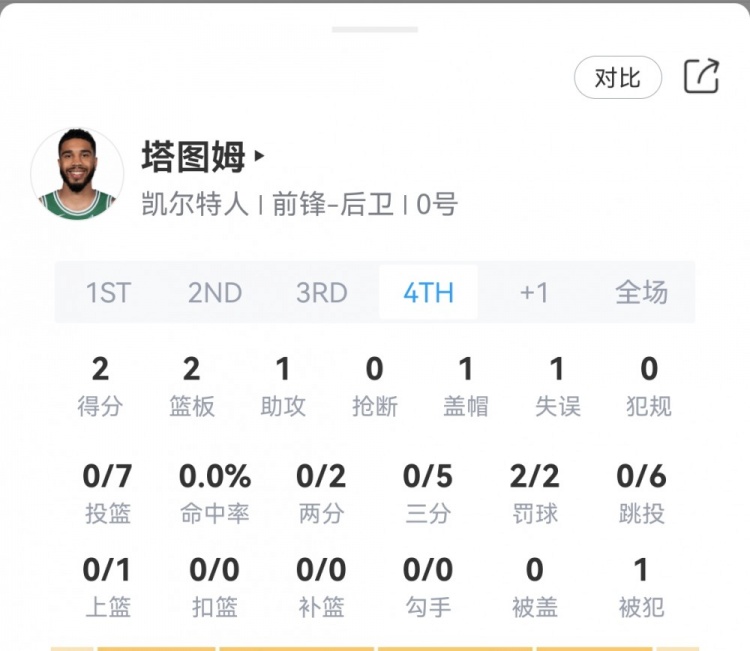The height and width of the screenshot is (651, 750).
Task: Tap the 凯尔特人 team info line
Action: [194, 205]
